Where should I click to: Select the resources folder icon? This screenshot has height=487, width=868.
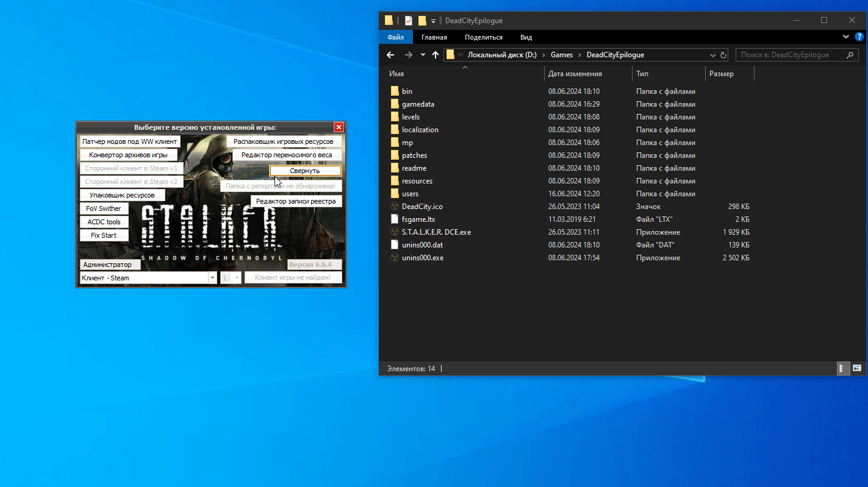point(395,181)
